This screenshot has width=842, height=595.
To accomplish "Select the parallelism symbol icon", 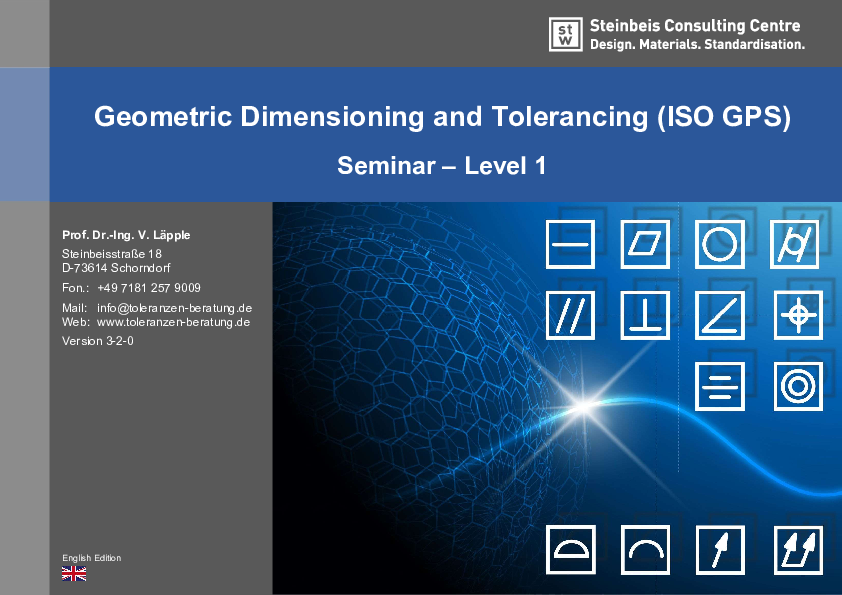I will point(570,315).
